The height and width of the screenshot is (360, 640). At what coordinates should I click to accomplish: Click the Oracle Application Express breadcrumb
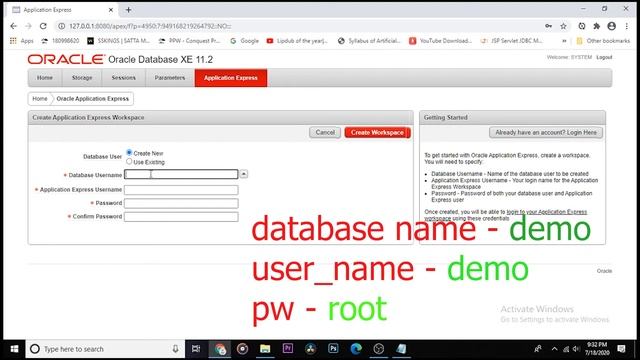pyautogui.click(x=93, y=99)
